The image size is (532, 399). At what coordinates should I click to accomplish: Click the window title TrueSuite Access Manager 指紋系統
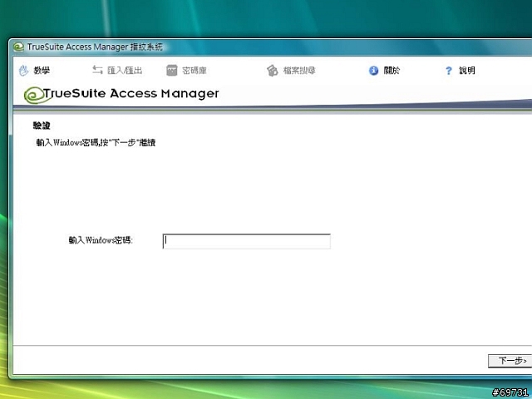[x=95, y=47]
